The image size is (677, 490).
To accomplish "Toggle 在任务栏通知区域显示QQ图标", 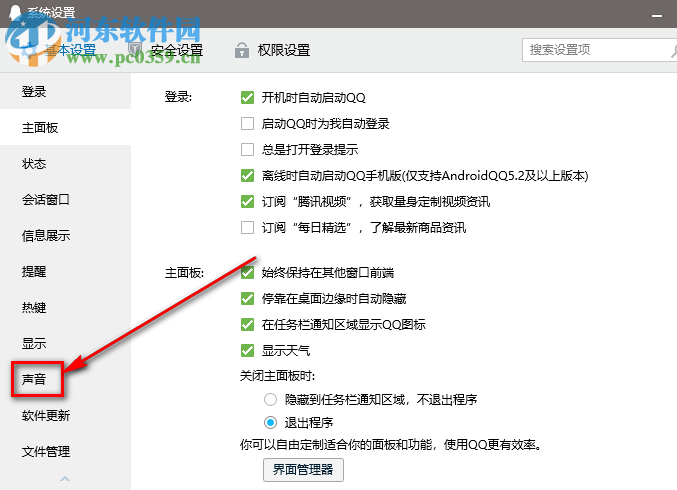I will point(247,324).
